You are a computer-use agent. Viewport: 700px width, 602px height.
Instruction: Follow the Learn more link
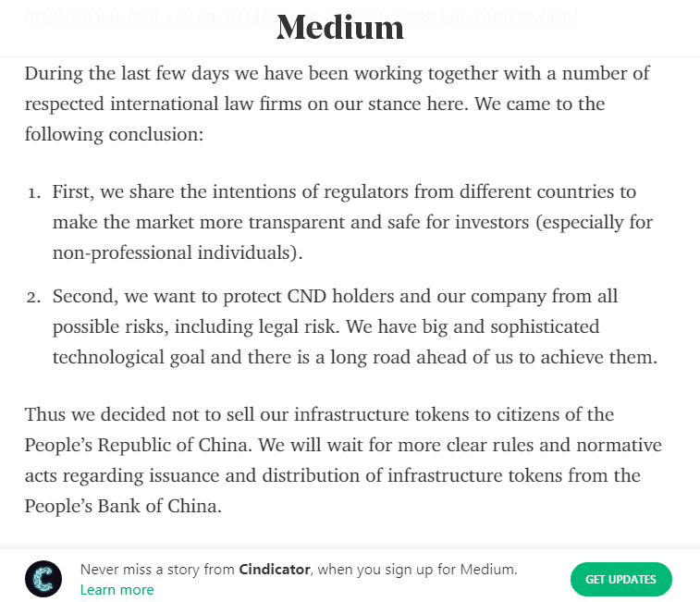pyautogui.click(x=117, y=589)
